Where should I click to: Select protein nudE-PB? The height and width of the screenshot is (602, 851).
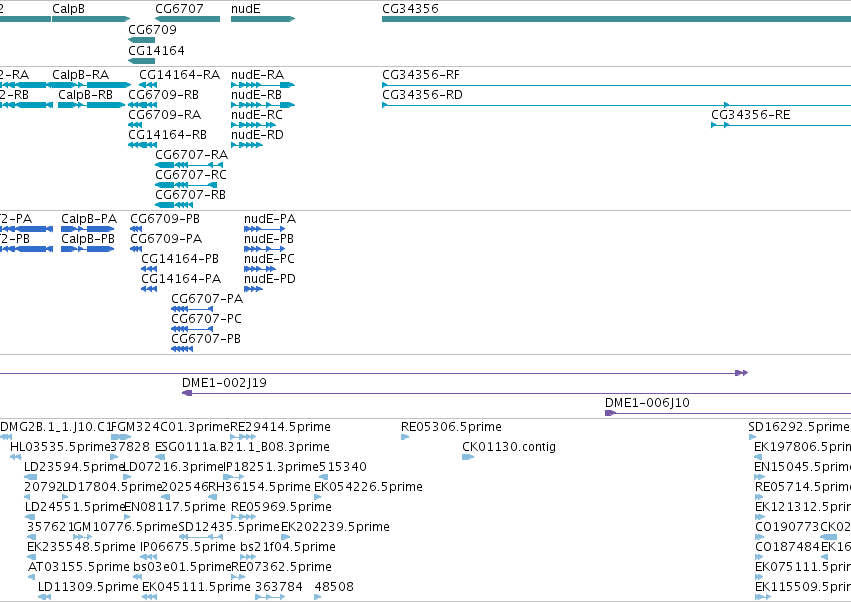[x=264, y=249]
